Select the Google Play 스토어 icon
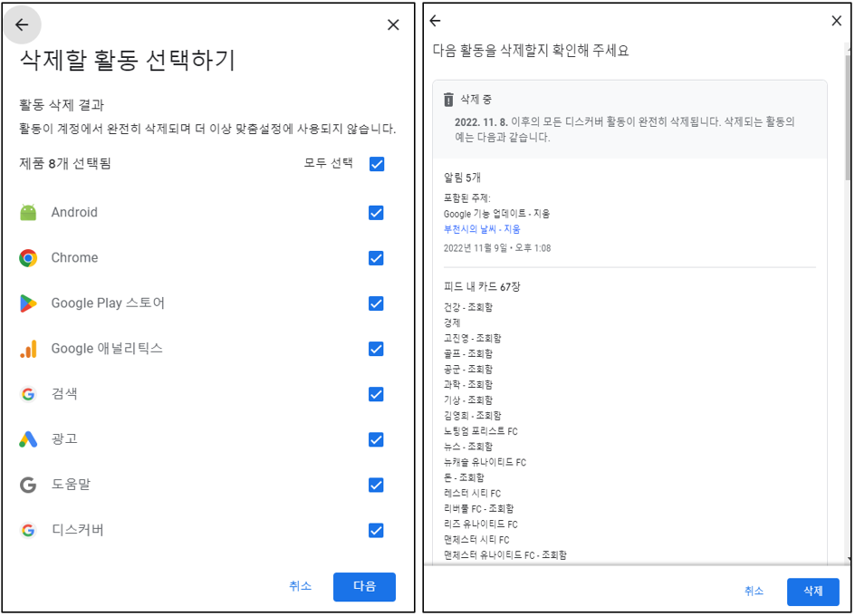The width and height of the screenshot is (855, 616). point(29,303)
